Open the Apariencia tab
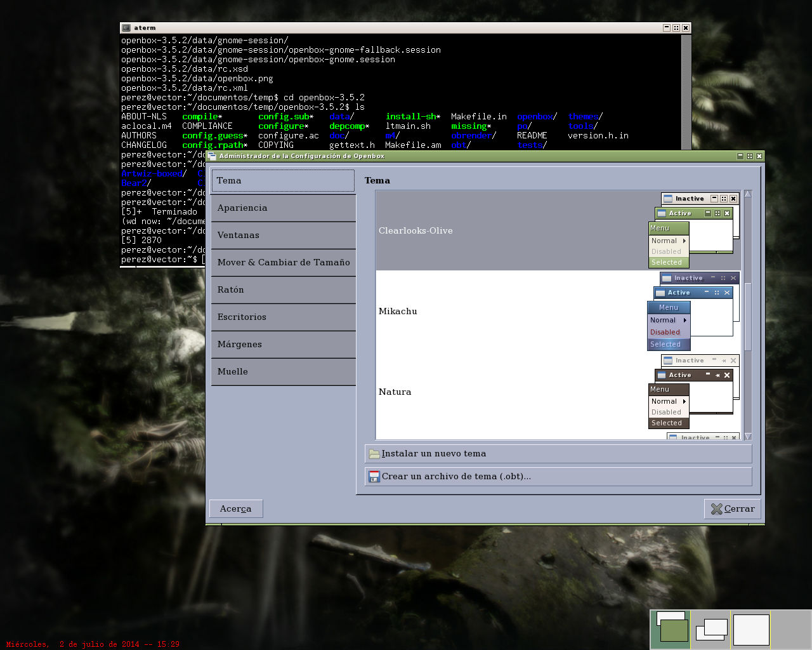 [283, 208]
